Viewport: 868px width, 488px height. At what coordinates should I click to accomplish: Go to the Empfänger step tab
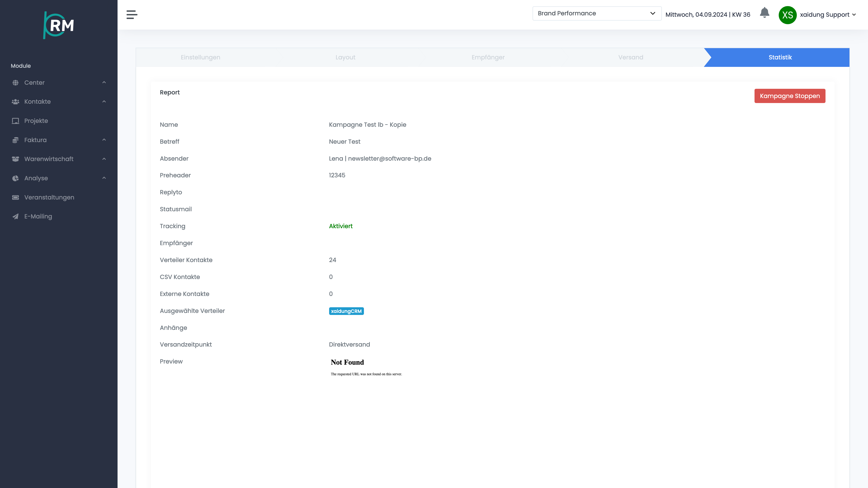[x=488, y=57]
